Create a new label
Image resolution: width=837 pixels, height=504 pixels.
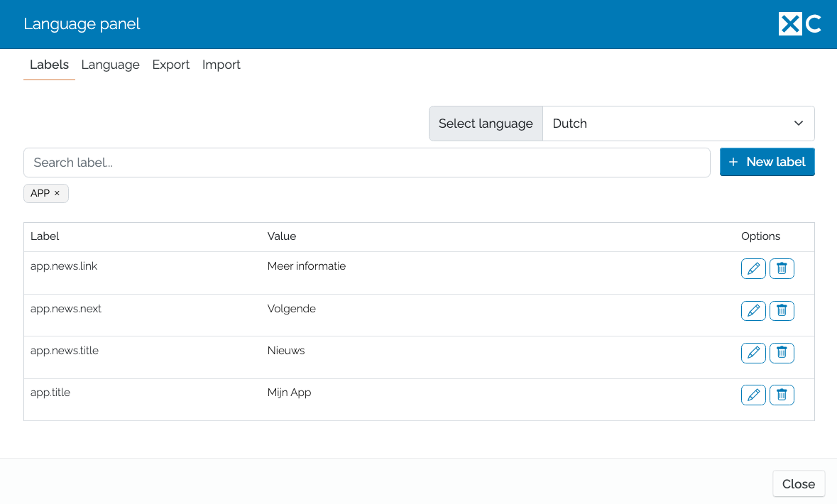click(x=767, y=162)
